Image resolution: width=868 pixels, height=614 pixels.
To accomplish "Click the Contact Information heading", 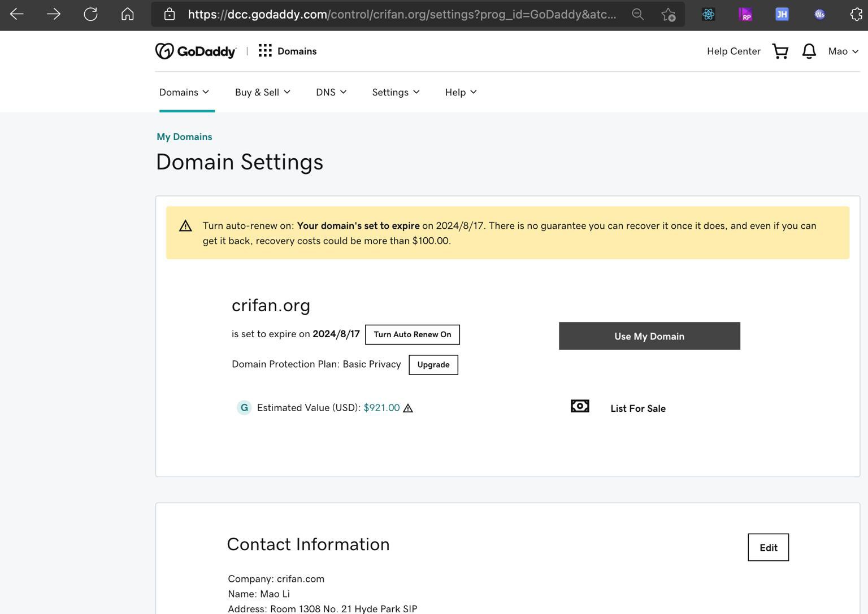I will pos(308,545).
